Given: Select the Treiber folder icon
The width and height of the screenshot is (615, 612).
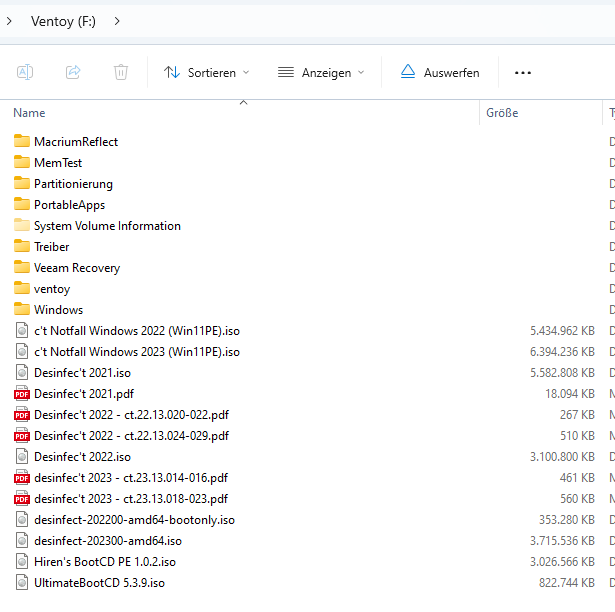Looking at the screenshot, I should click(22, 246).
